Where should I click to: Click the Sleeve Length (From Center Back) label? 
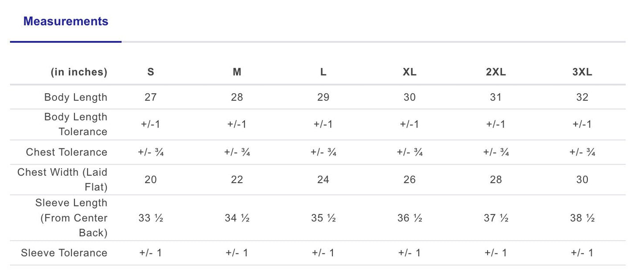(x=71, y=218)
